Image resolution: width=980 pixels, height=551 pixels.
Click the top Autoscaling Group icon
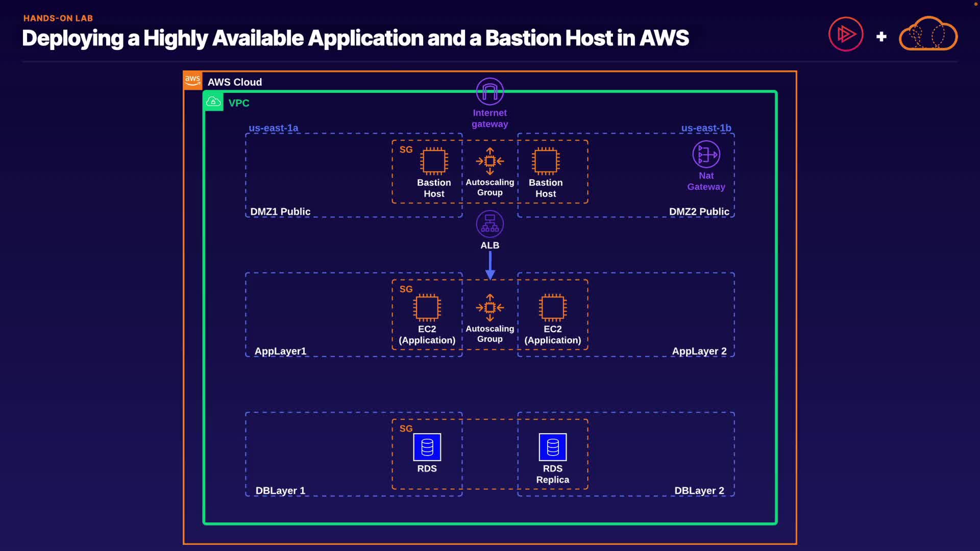point(489,161)
